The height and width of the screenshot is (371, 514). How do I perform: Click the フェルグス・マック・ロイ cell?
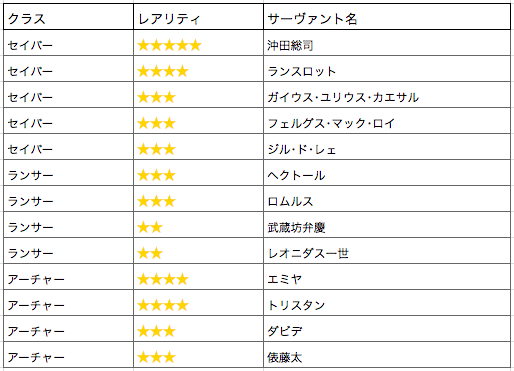[387, 121]
